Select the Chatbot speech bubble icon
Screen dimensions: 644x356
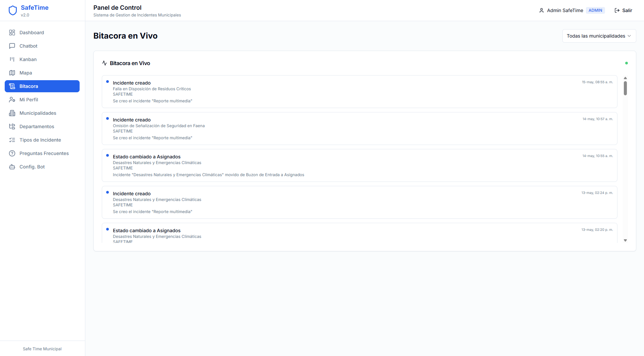click(12, 46)
